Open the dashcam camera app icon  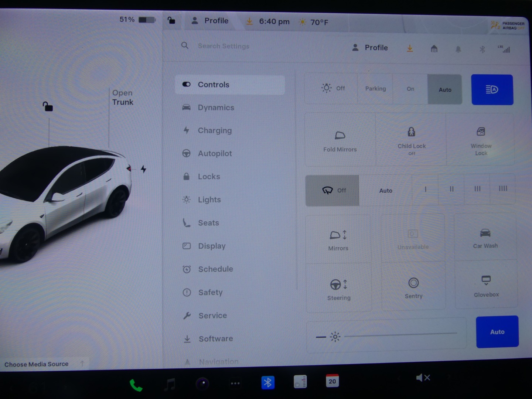pos(202,384)
